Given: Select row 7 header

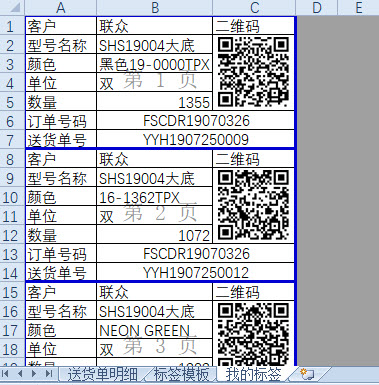Looking at the screenshot, I should [12, 140].
